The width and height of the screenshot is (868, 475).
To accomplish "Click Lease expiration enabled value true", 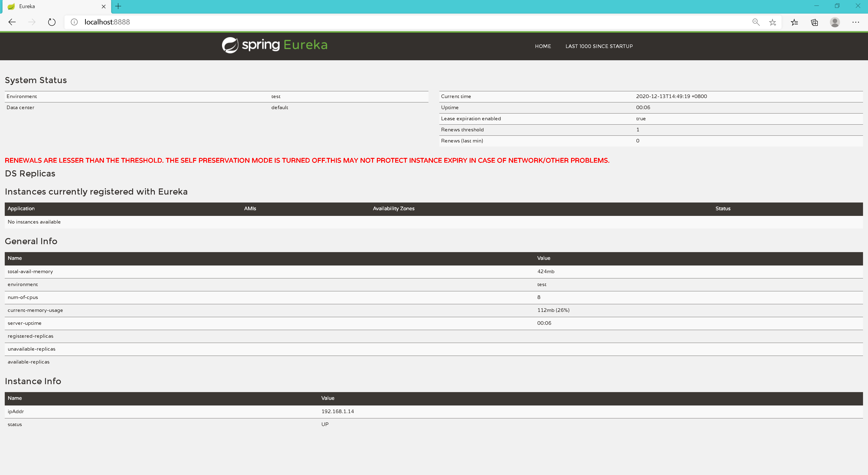I will click(x=641, y=119).
